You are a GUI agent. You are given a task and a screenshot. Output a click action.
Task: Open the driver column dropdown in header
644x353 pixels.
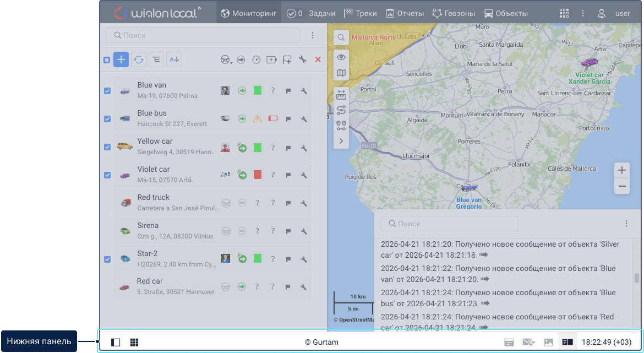coord(226,60)
